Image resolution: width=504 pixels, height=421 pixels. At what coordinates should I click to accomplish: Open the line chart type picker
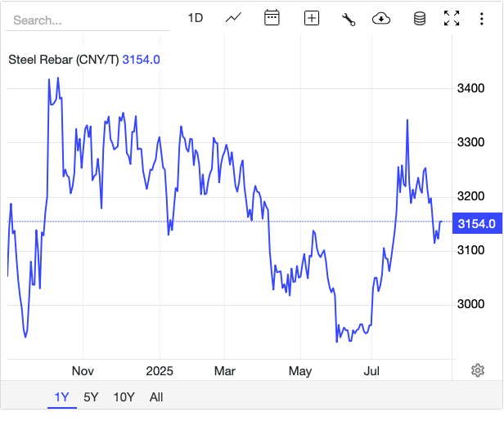(x=233, y=18)
